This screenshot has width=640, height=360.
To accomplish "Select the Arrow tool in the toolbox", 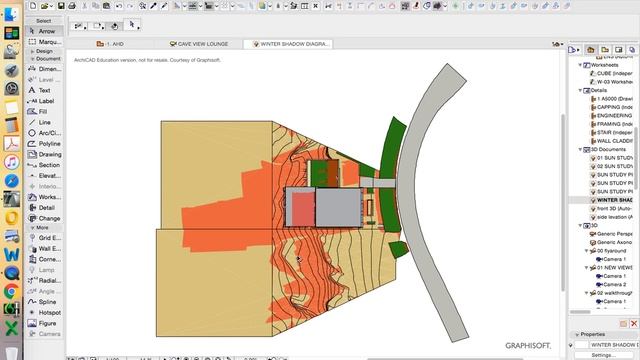I will 44,31.
